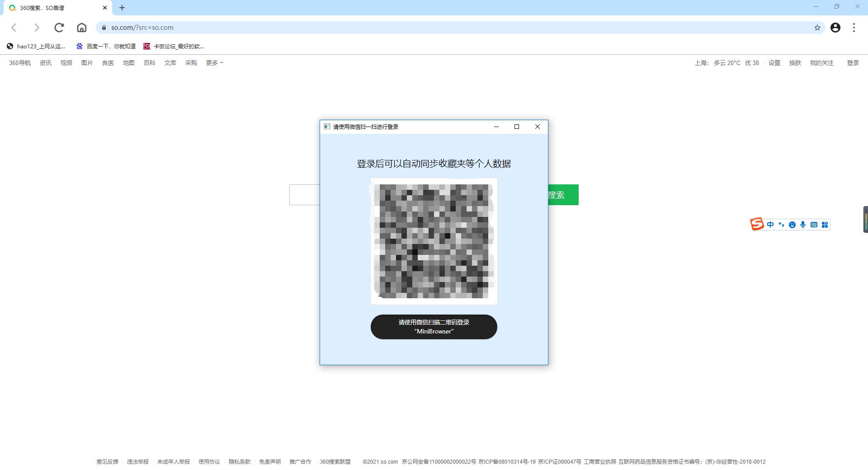868x470 pixels.
Task: Open 意见反馈 footer link
Action: [107, 462]
